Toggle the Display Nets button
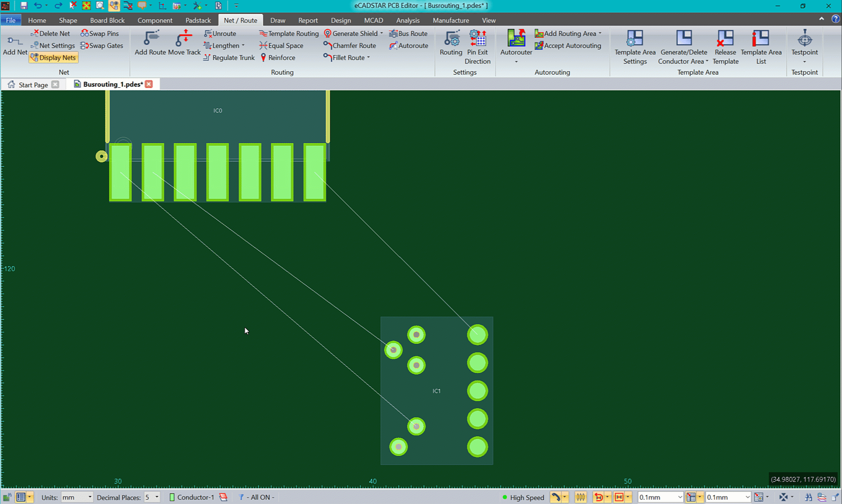The width and height of the screenshot is (842, 504). (x=53, y=58)
